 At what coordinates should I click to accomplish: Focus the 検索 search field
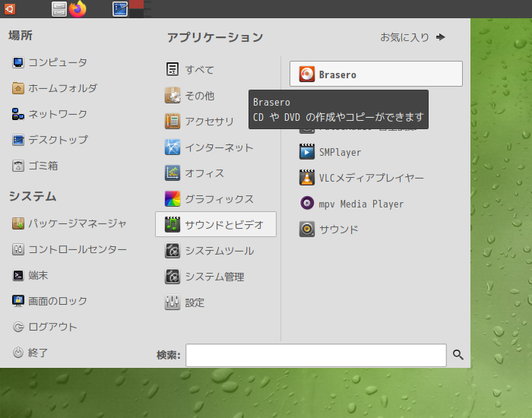(316, 355)
